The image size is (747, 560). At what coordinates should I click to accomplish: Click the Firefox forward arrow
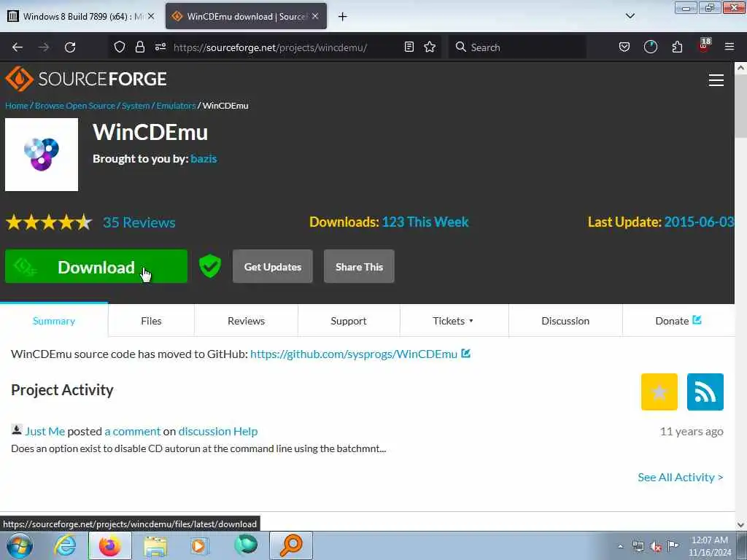44,47
